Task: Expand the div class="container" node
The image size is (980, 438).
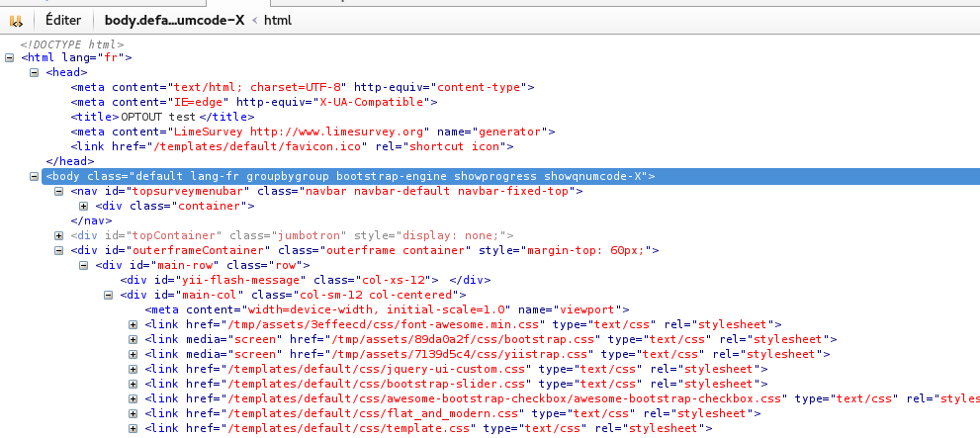Action: pyautogui.click(x=84, y=206)
